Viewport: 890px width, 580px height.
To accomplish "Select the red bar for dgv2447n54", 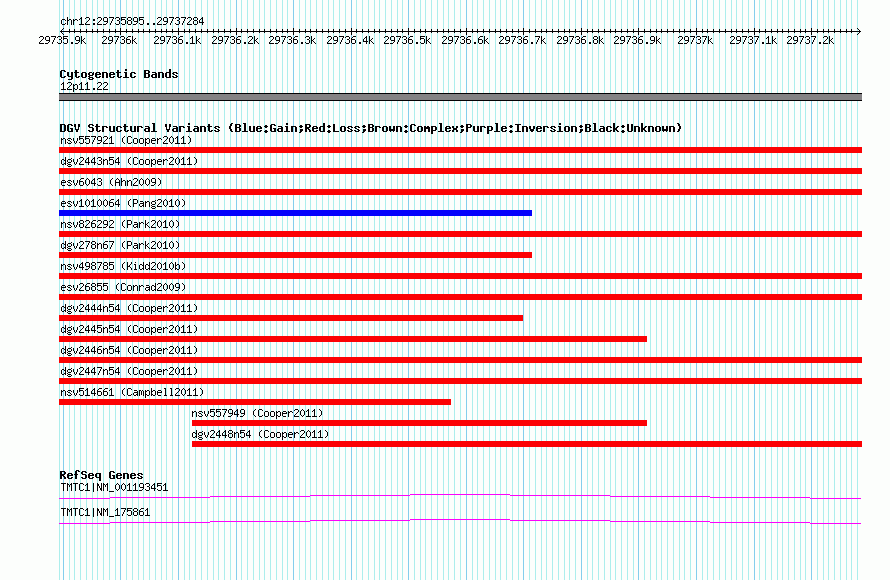I will tap(460, 381).
